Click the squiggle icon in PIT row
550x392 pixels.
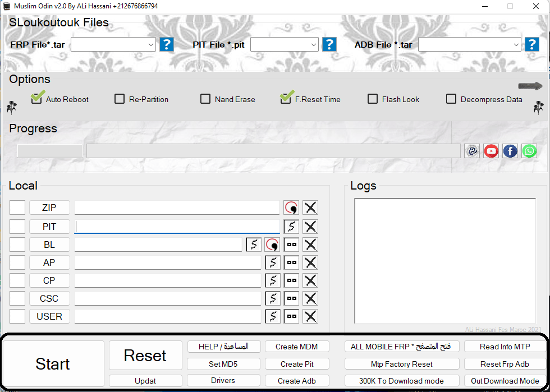pyautogui.click(x=291, y=227)
